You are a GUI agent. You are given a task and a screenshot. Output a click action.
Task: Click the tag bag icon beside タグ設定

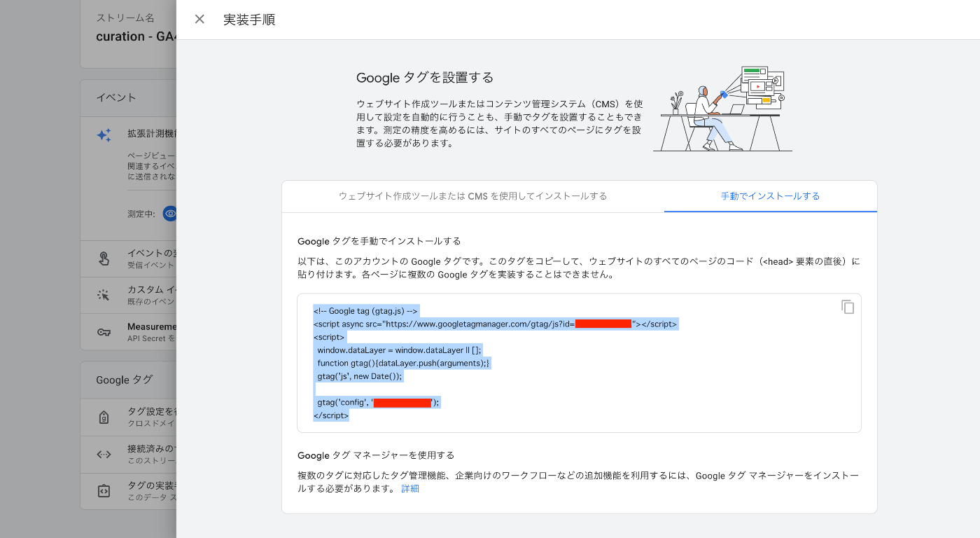tap(104, 418)
